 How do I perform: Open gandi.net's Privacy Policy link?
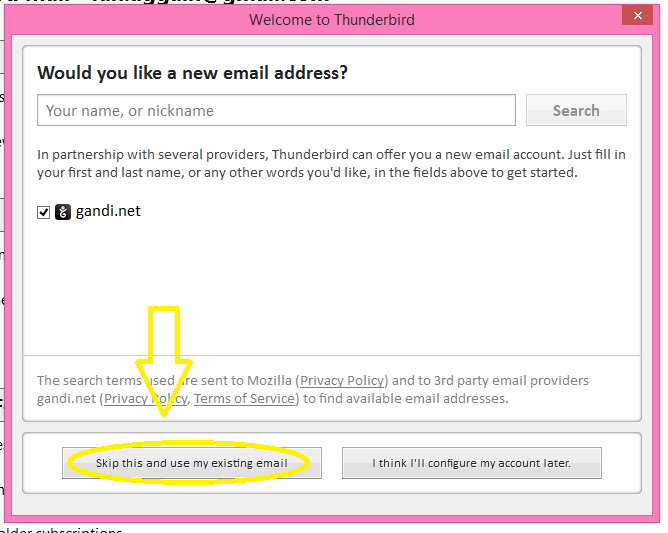pos(145,398)
